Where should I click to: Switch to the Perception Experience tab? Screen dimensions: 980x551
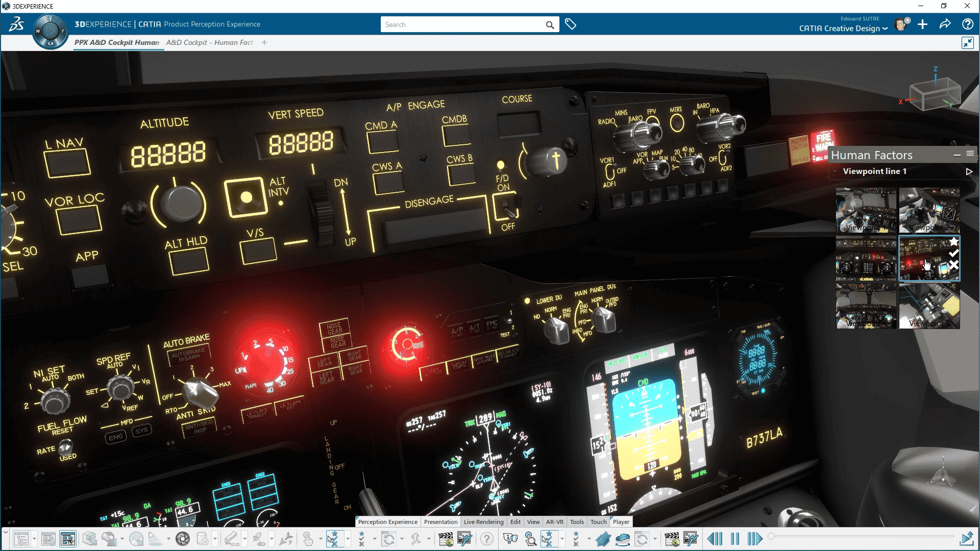(388, 521)
